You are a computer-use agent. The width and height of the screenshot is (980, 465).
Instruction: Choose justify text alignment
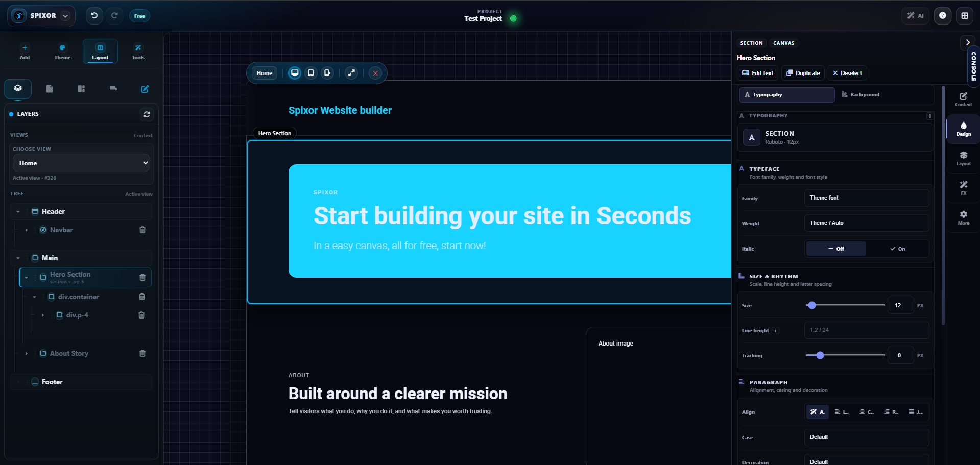click(916, 412)
